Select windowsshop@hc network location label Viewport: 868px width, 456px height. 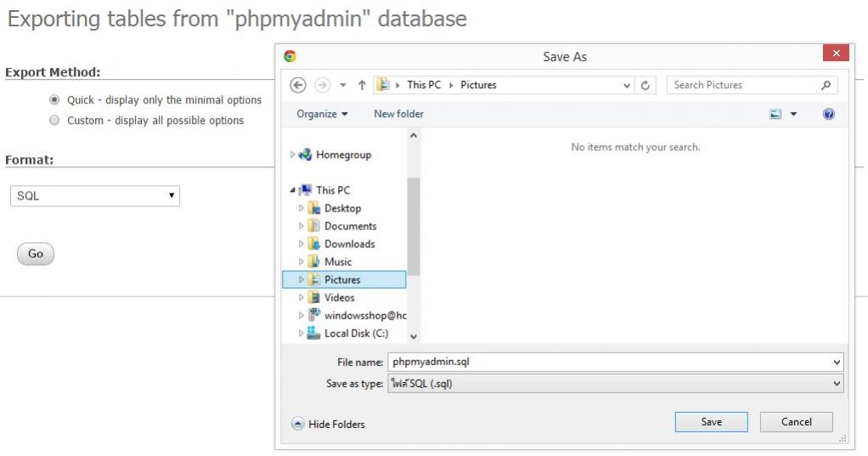365,315
